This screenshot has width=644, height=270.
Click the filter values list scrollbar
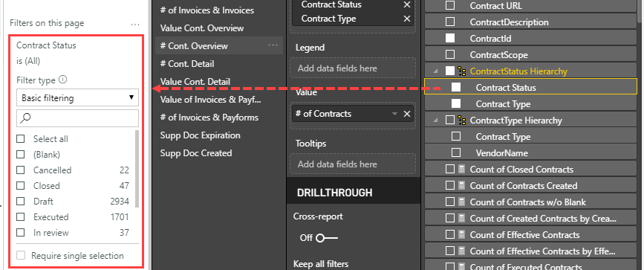[137, 169]
